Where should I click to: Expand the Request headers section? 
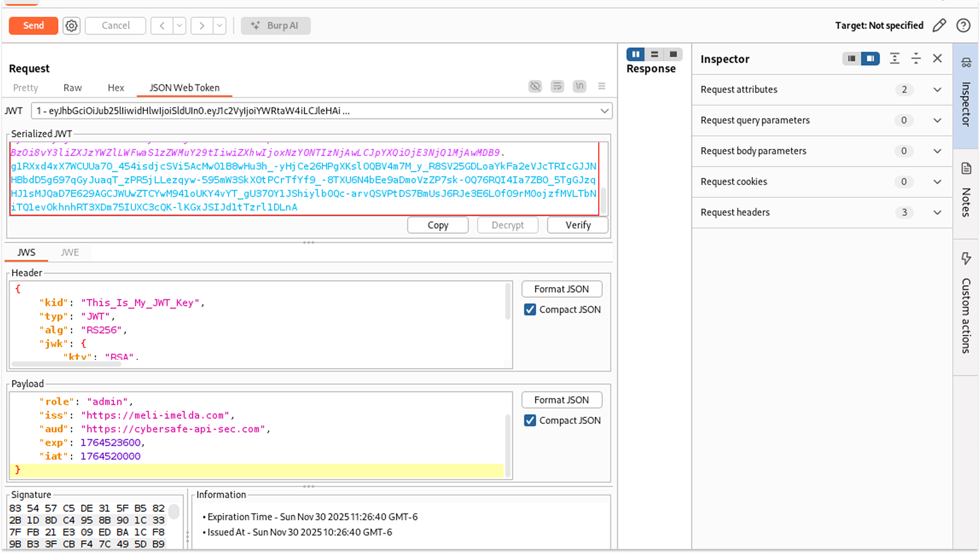click(x=937, y=212)
